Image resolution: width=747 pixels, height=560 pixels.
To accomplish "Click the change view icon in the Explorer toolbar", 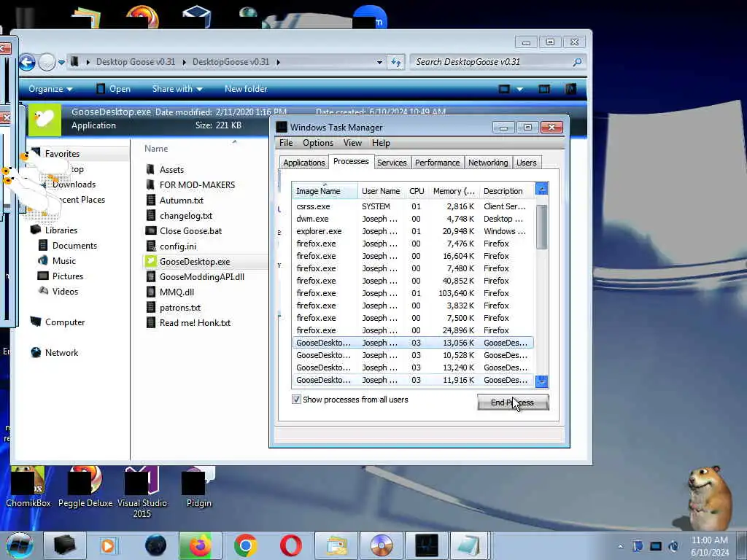I will 504,89.
